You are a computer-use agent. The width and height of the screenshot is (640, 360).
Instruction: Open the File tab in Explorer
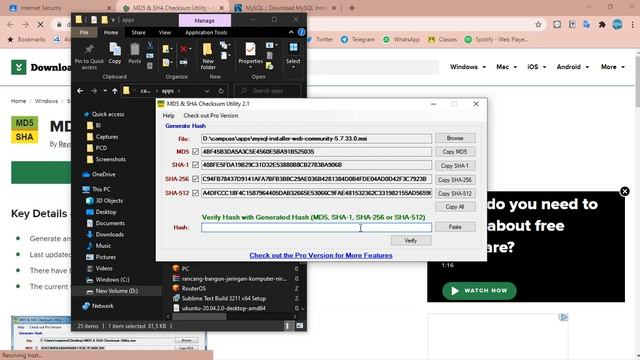[84, 32]
